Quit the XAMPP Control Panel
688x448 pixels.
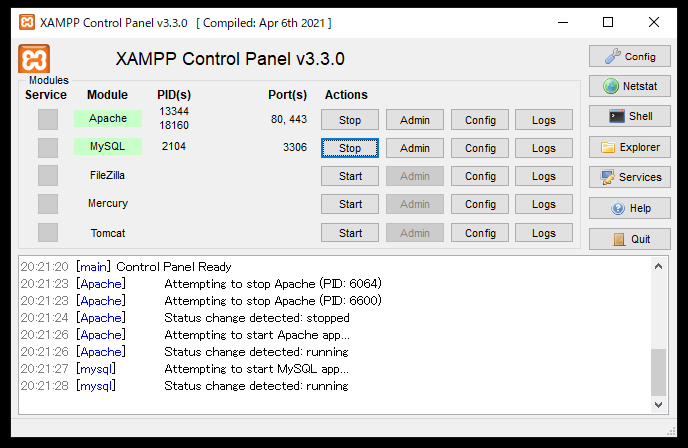coord(629,239)
